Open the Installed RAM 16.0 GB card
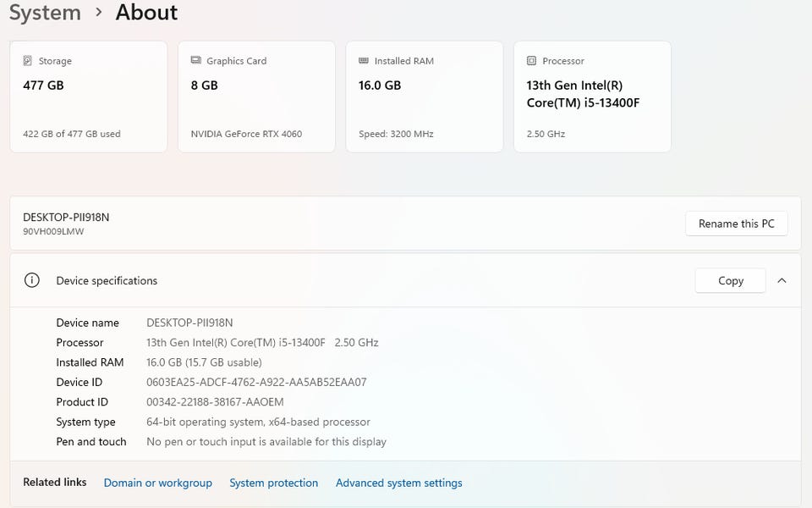The height and width of the screenshot is (508, 812). point(424,97)
